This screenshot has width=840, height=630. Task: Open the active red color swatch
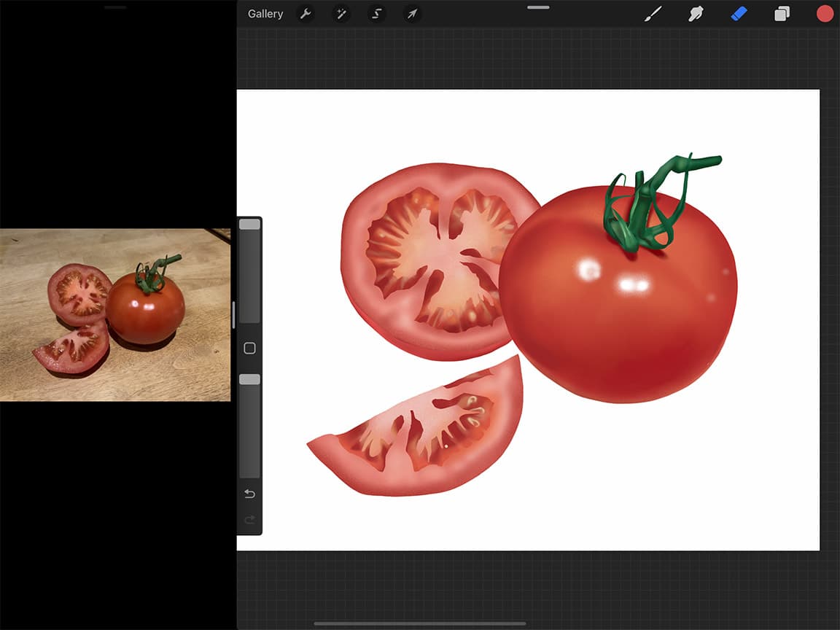[x=824, y=13]
